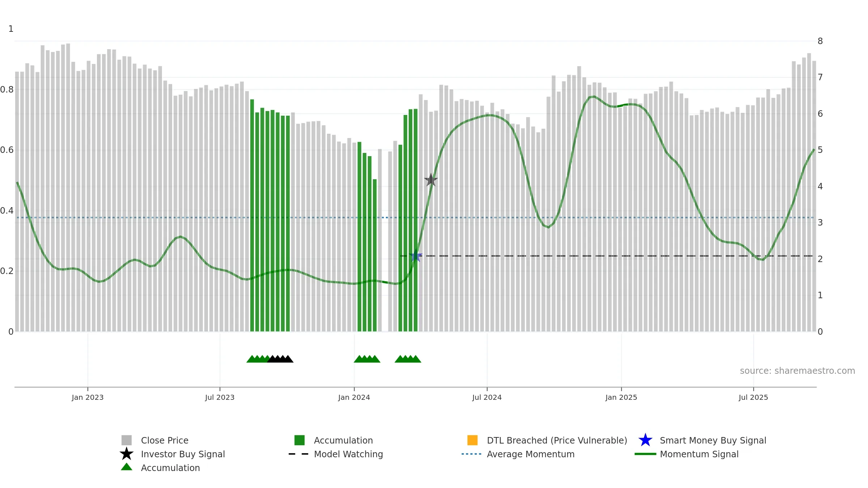The image size is (868, 488).
Task: Click the black dashed Model Watching legend line
Action: [299, 454]
